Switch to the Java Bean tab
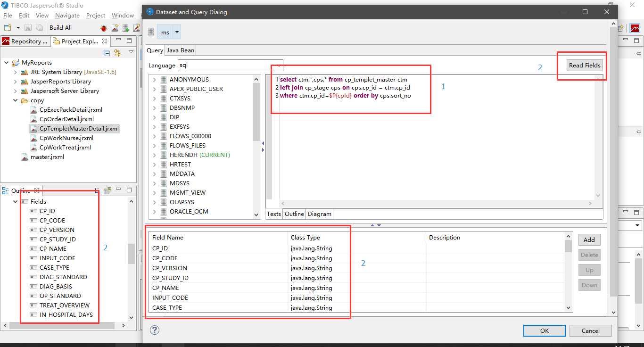 [x=181, y=50]
